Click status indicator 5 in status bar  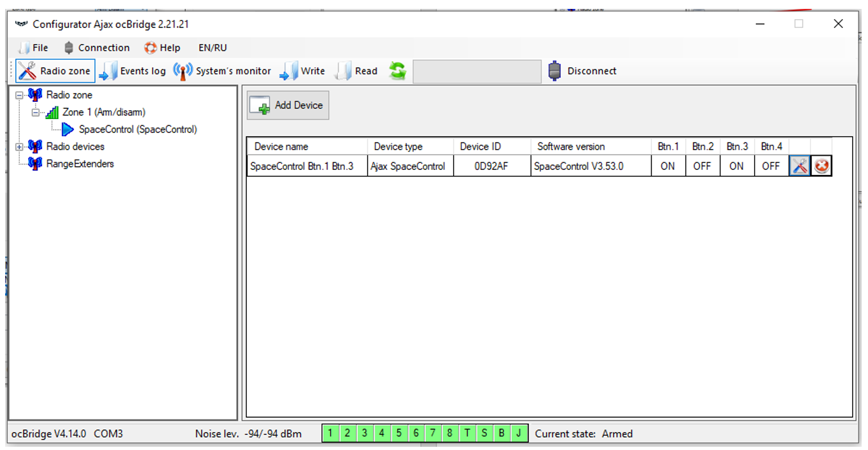pos(399,433)
